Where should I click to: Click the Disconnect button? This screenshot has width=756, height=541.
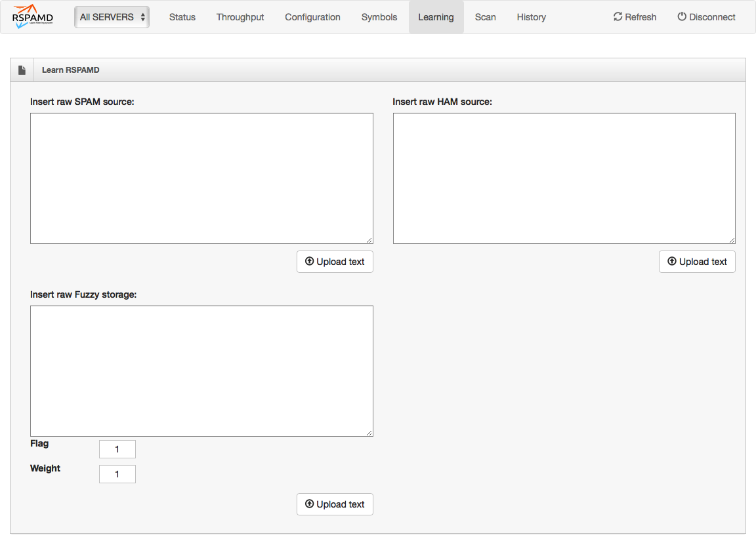[x=706, y=17]
